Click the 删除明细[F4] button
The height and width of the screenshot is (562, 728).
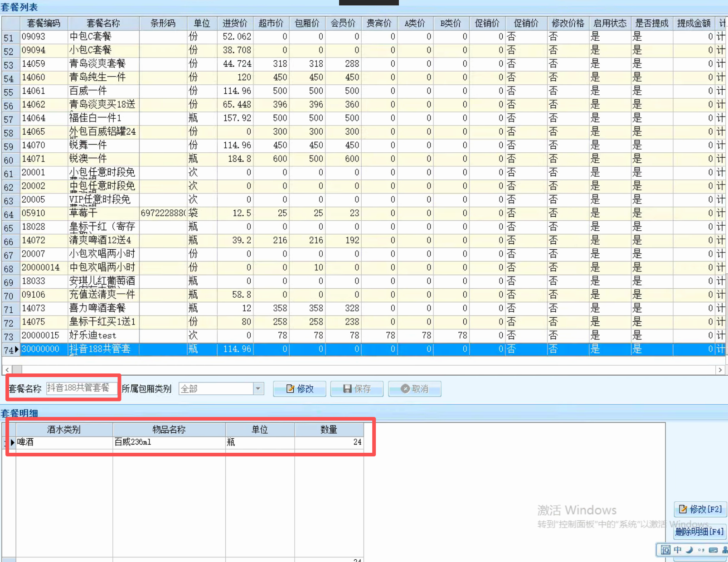click(x=699, y=532)
